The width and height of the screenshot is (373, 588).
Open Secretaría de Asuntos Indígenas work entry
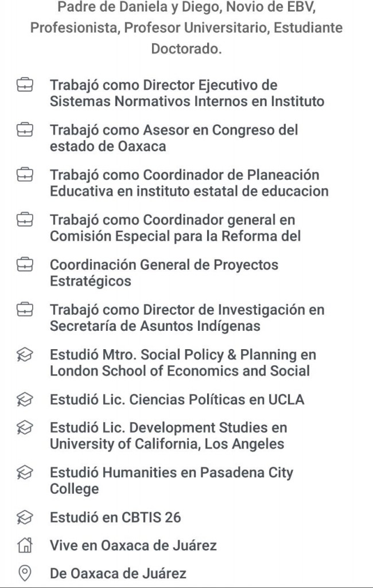pyautogui.click(x=187, y=318)
